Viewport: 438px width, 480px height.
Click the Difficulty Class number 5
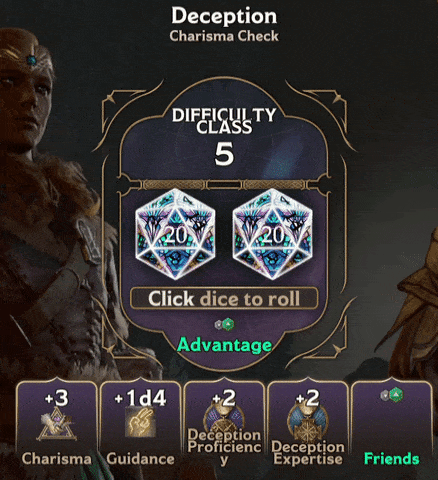[224, 154]
